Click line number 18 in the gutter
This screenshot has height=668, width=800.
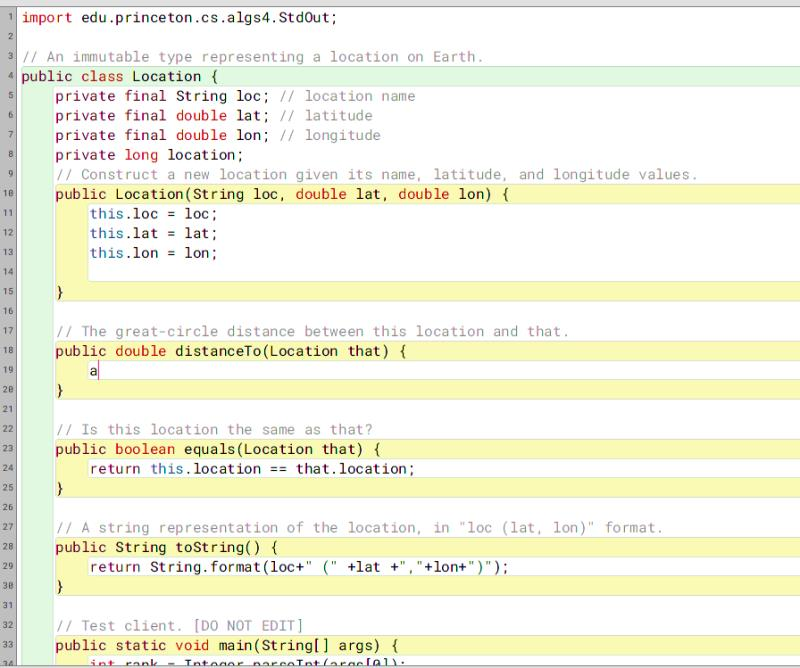click(10, 351)
